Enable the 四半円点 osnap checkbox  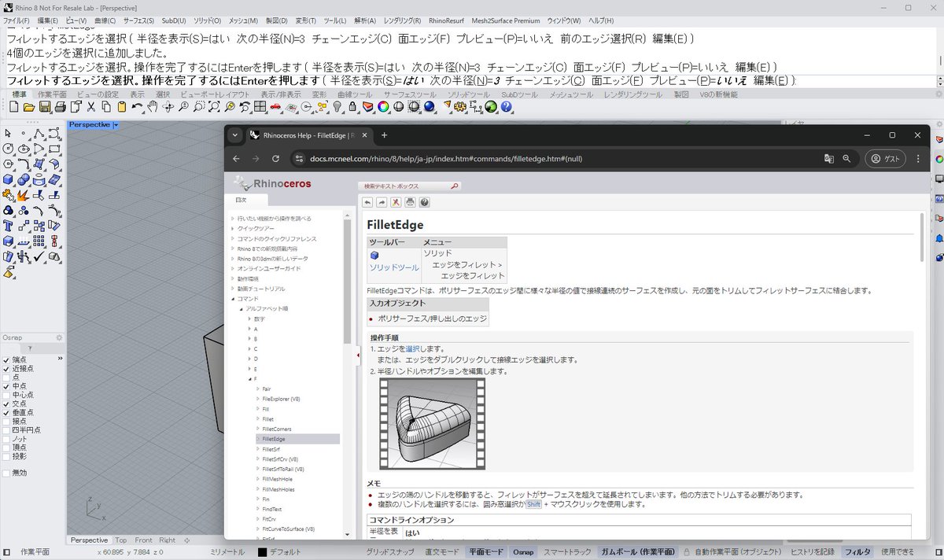6,429
